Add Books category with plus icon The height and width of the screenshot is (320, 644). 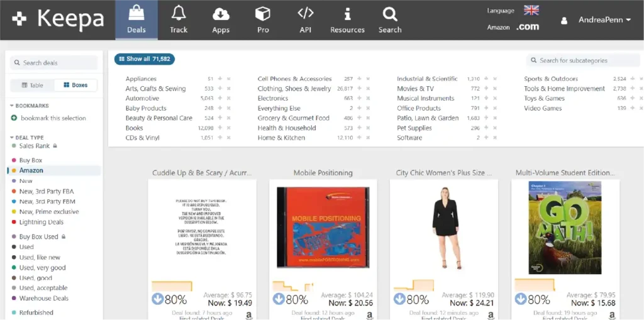(220, 128)
